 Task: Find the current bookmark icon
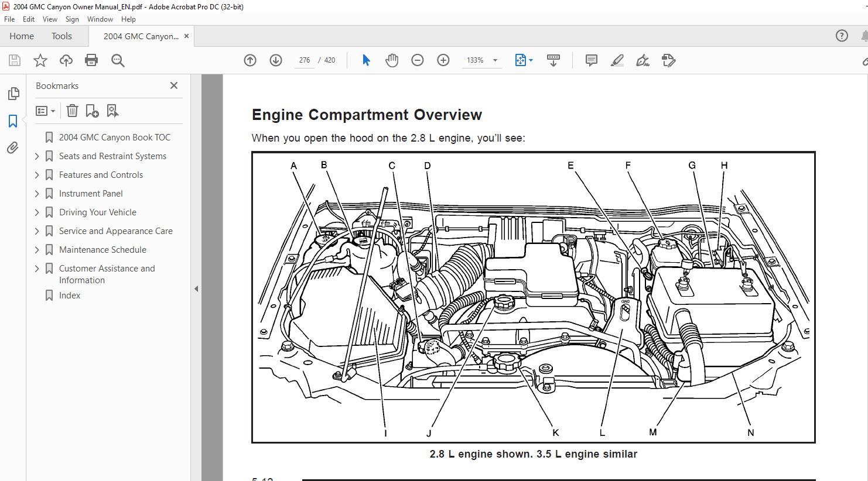[112, 111]
